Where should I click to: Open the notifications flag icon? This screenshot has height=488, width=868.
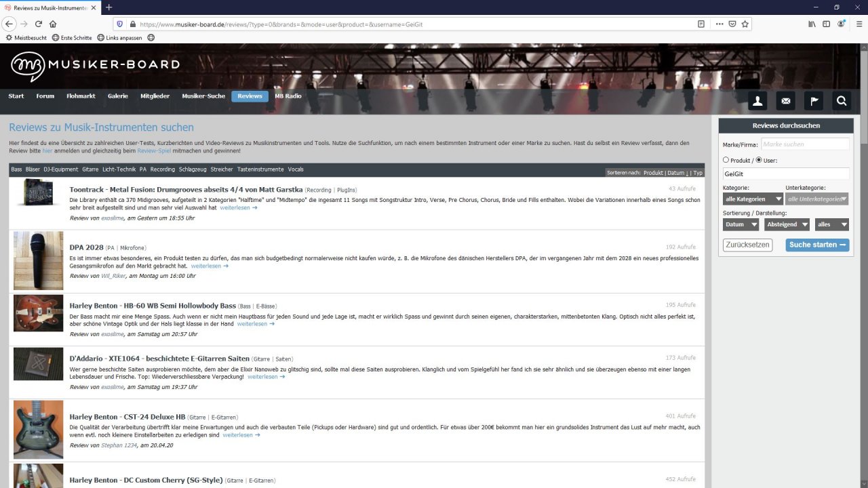point(814,101)
